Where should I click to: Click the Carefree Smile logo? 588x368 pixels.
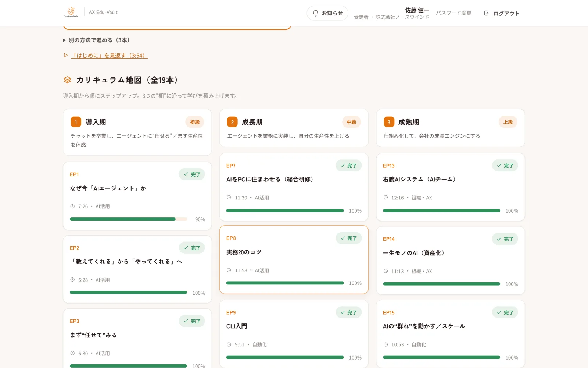pos(71,12)
